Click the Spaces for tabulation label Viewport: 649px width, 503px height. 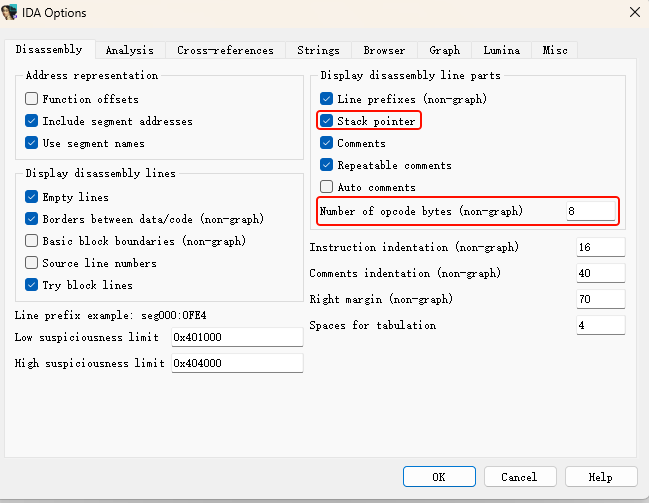(373, 325)
